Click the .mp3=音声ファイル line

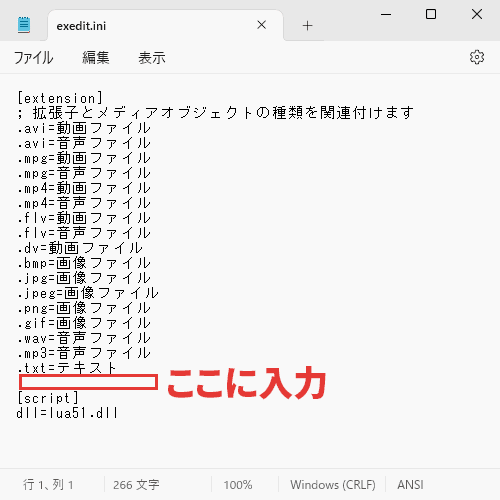[x=84, y=353]
